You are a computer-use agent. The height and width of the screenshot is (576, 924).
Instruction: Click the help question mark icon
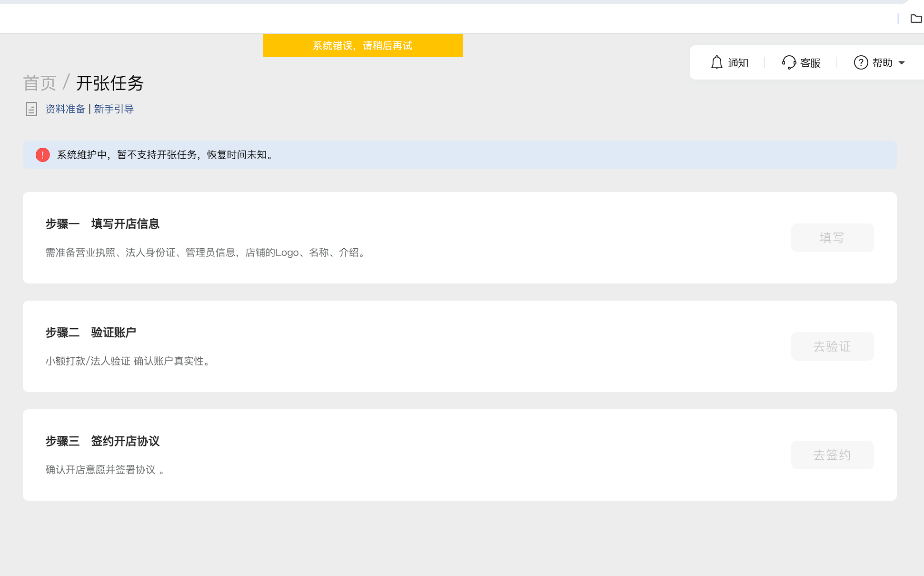click(x=861, y=62)
